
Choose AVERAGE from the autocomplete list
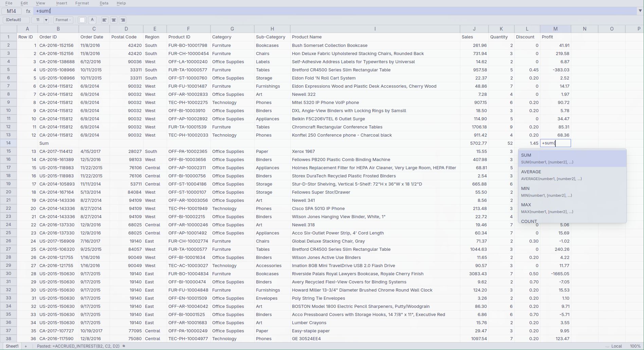(x=572, y=175)
